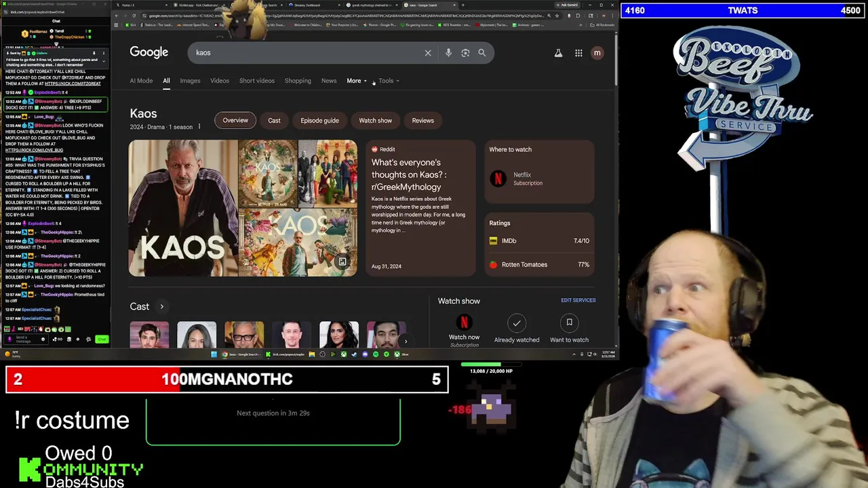Open the image gallery icon on Kaos collage
Viewport: 868px width, 488px height.
point(342,262)
